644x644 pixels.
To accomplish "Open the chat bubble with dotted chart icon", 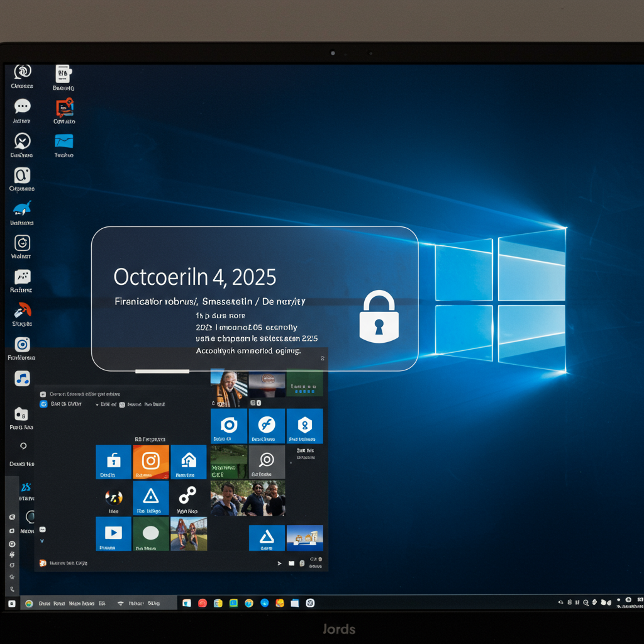I will click(22, 277).
